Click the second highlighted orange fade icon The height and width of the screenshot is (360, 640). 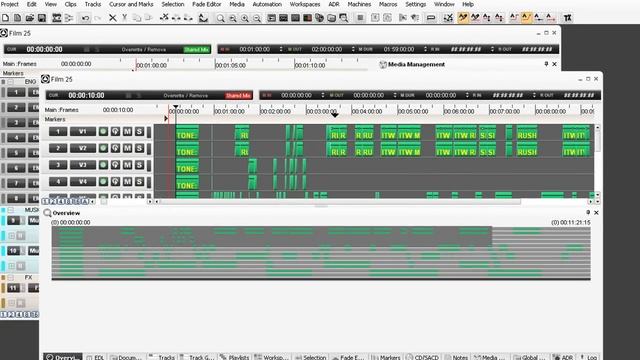pyautogui.click(x=526, y=18)
